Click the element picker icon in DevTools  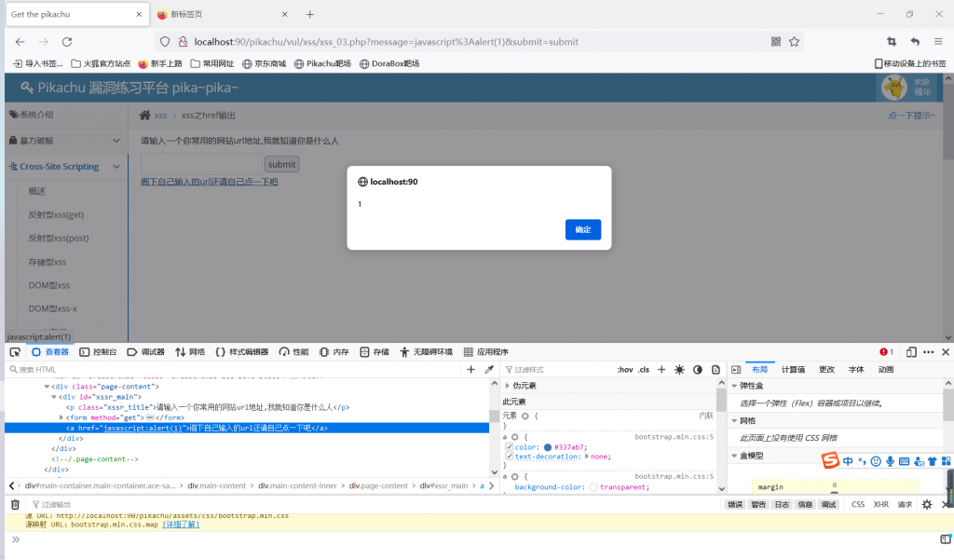click(x=15, y=352)
